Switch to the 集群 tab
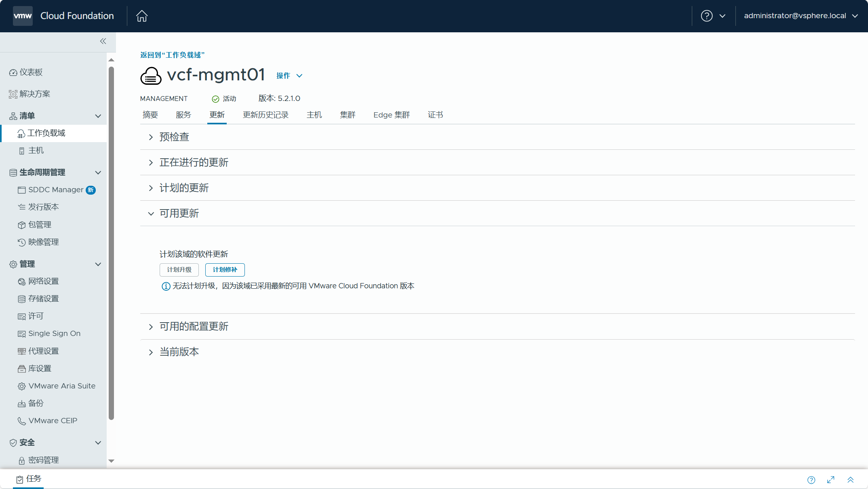This screenshot has height=489, width=868. point(348,115)
